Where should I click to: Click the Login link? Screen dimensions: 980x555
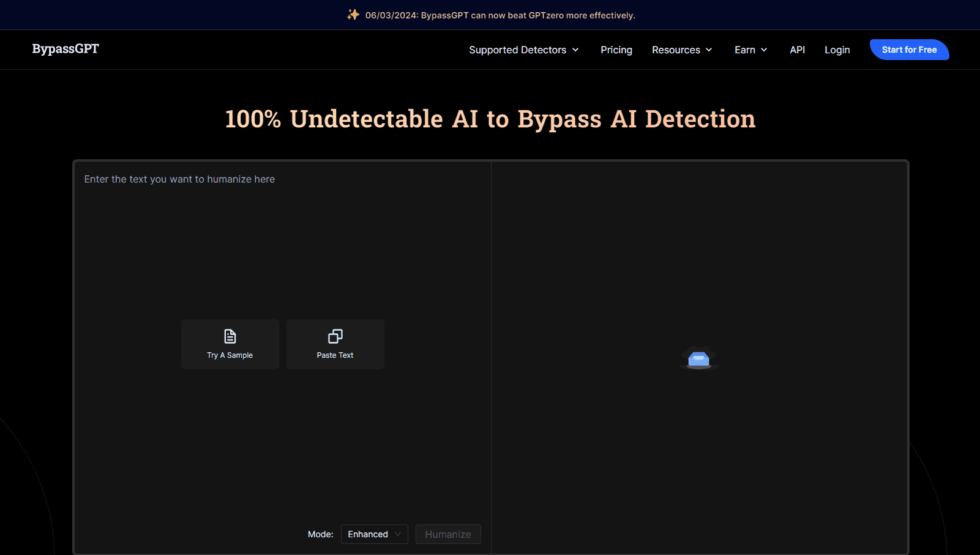pyautogui.click(x=837, y=50)
